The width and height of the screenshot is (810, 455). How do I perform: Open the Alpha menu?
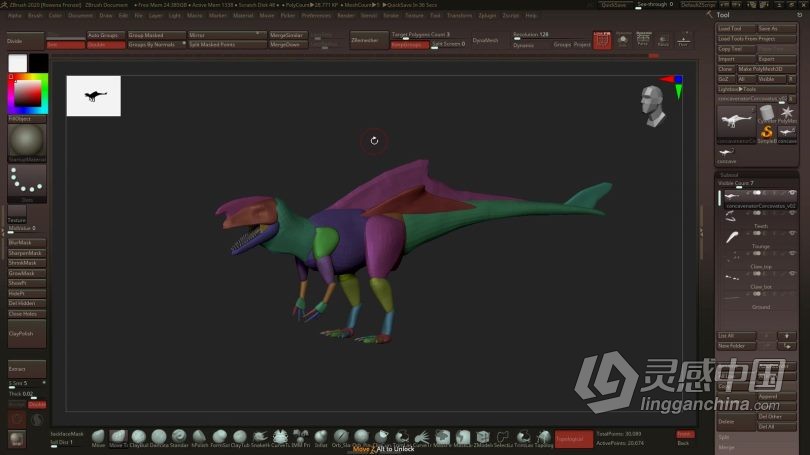(14, 15)
